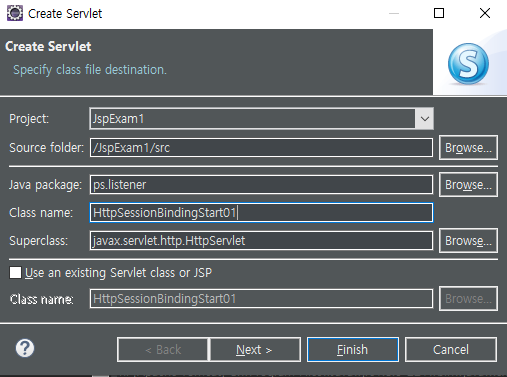
Task: Click the Finish button
Action: point(353,350)
